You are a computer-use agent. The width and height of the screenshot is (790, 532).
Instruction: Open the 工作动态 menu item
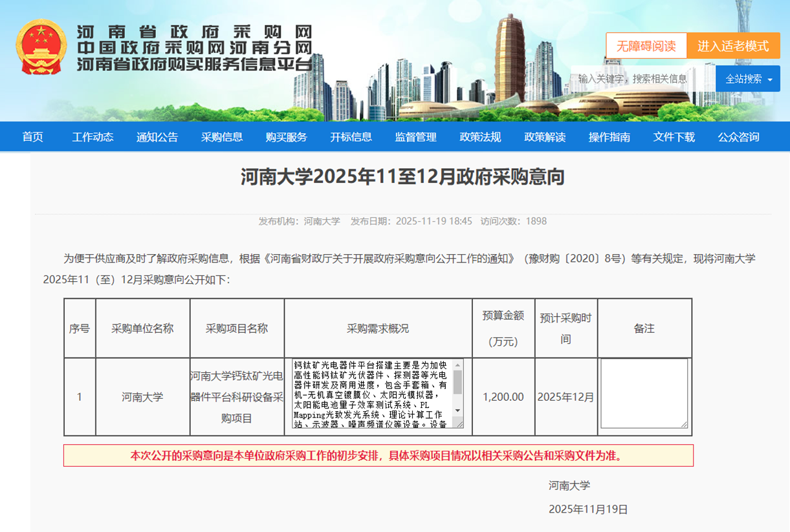(93, 137)
